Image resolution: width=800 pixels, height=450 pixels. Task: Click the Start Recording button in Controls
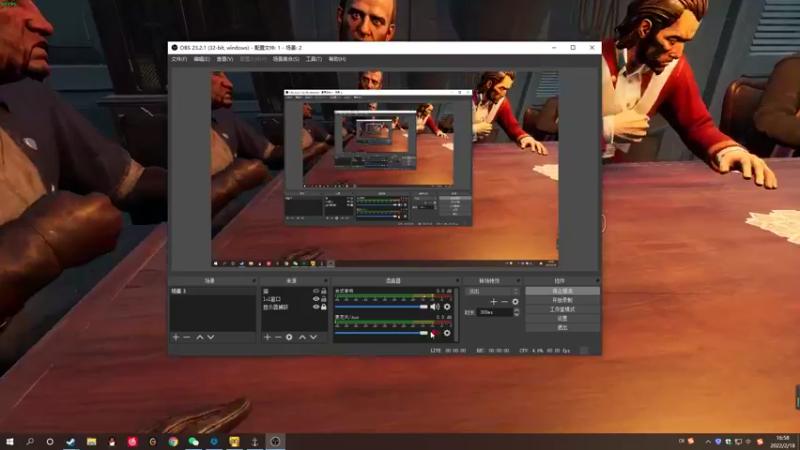(562, 300)
